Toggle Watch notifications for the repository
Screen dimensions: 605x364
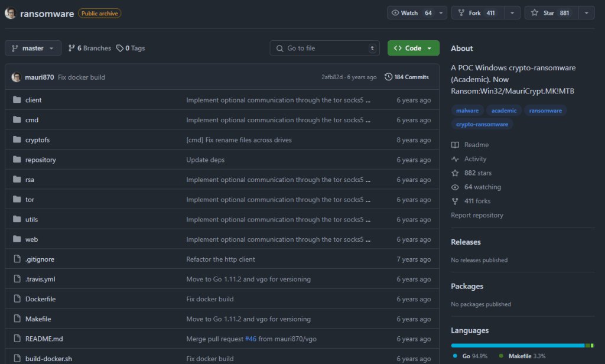tap(412, 13)
